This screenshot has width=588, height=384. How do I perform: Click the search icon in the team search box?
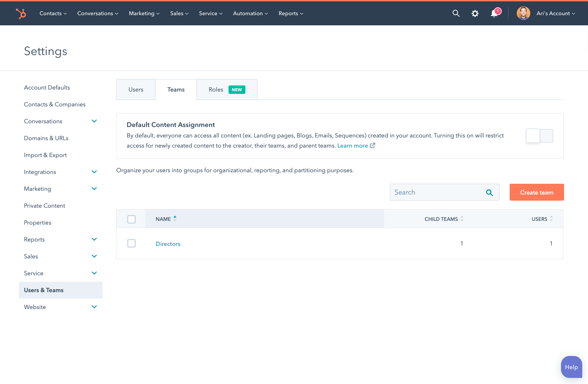(x=489, y=193)
